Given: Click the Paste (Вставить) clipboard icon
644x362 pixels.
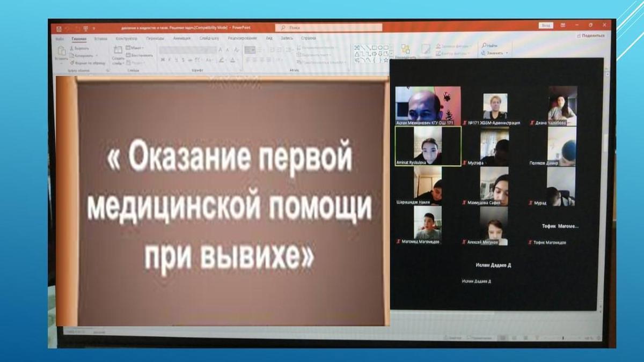Looking at the screenshot, I should click(x=61, y=52).
